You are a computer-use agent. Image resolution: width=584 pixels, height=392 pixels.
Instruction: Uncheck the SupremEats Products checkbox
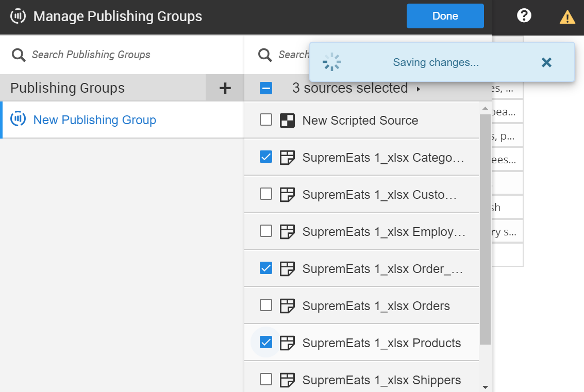click(266, 343)
